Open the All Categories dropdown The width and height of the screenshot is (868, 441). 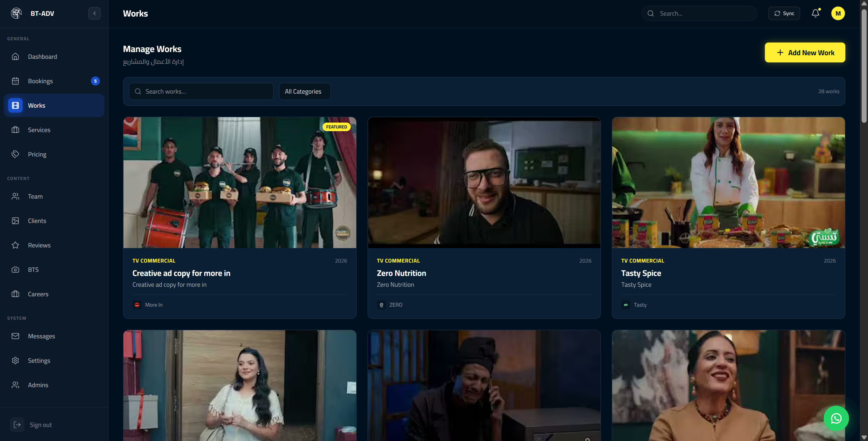click(305, 92)
